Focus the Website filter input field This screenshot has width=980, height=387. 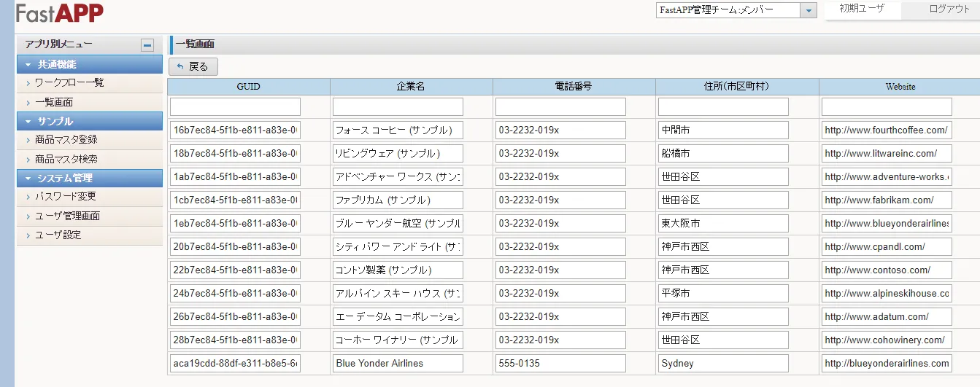tap(887, 107)
